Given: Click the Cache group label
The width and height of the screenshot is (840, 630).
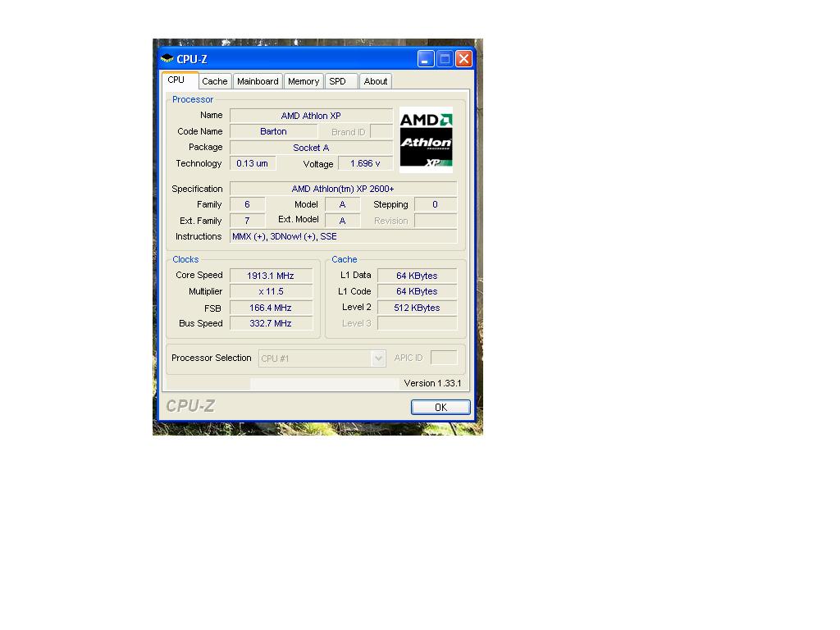Looking at the screenshot, I should [344, 259].
